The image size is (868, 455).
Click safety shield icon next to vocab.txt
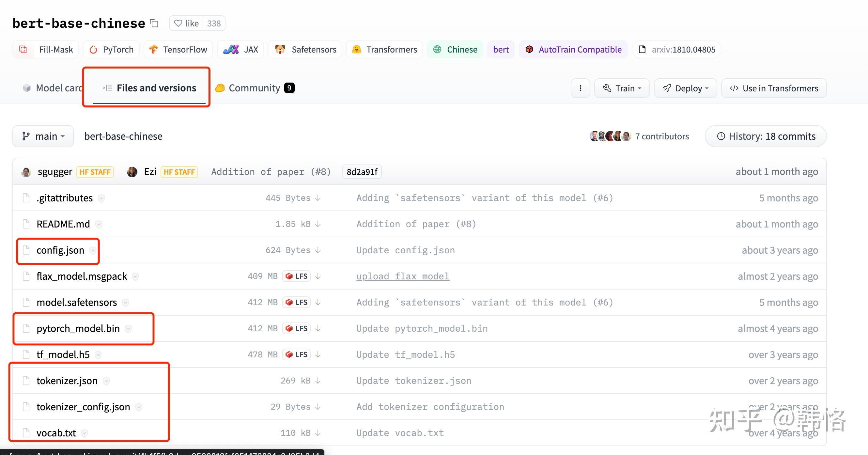[x=85, y=433]
